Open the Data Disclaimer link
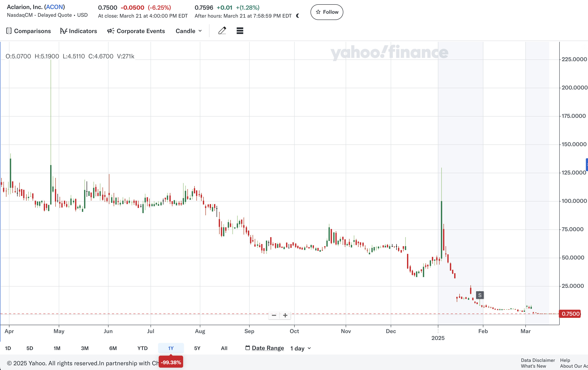Screen dimensions: 588x370 pos(538,360)
